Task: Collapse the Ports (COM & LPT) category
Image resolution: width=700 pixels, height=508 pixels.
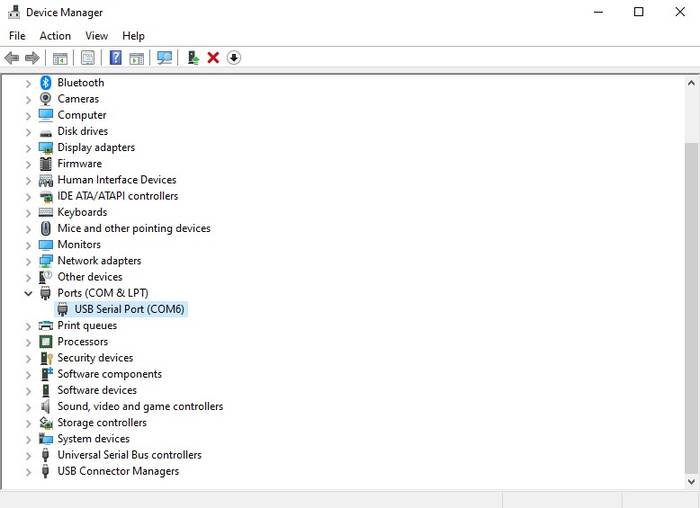Action: [x=28, y=293]
